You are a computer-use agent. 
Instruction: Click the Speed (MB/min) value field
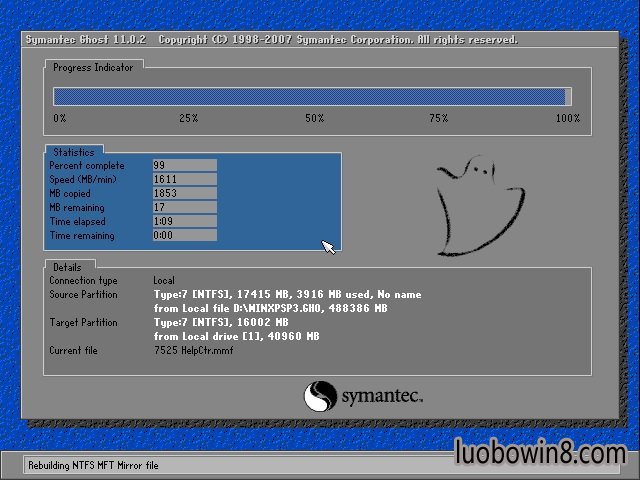184,180
